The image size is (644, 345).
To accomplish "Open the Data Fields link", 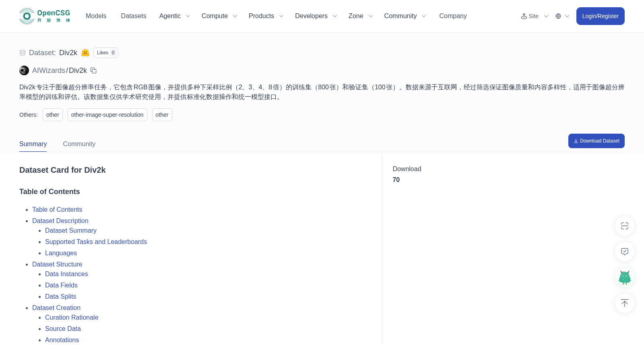I will (x=61, y=285).
